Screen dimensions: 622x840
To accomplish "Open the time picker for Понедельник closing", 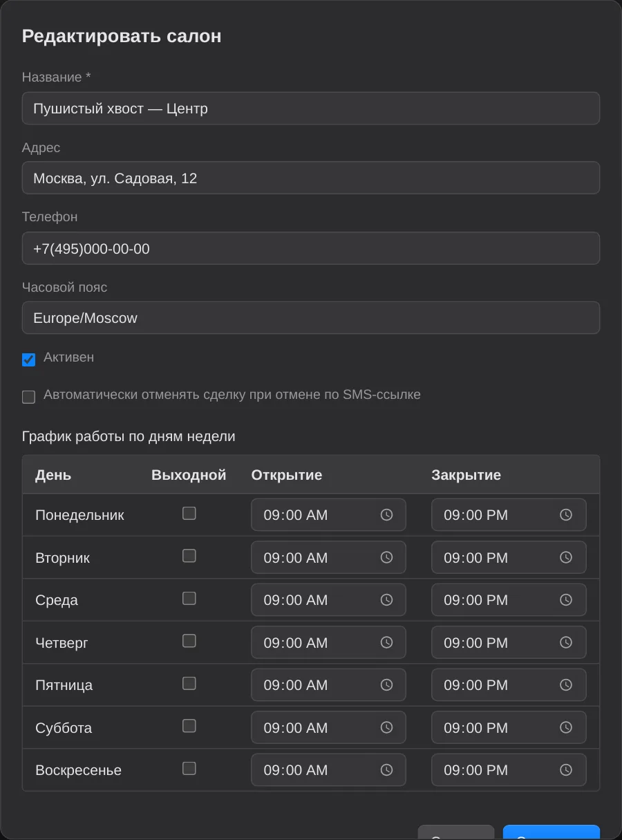I will 566,515.
